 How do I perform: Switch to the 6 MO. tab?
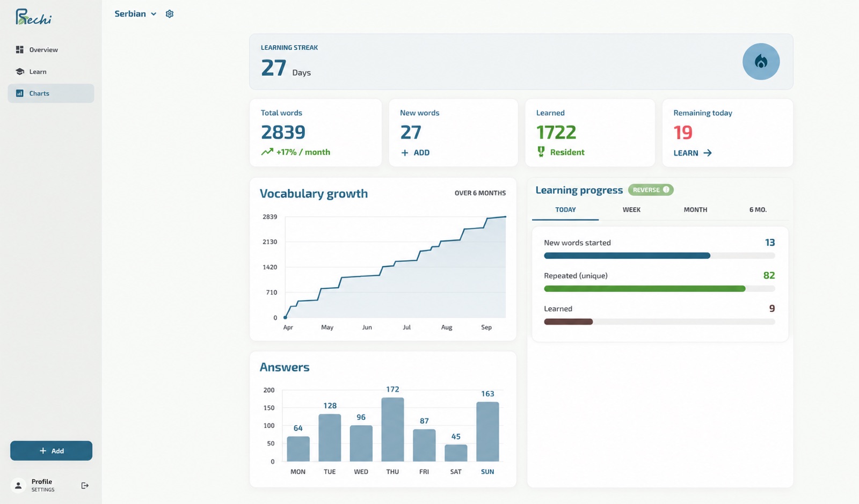758,210
